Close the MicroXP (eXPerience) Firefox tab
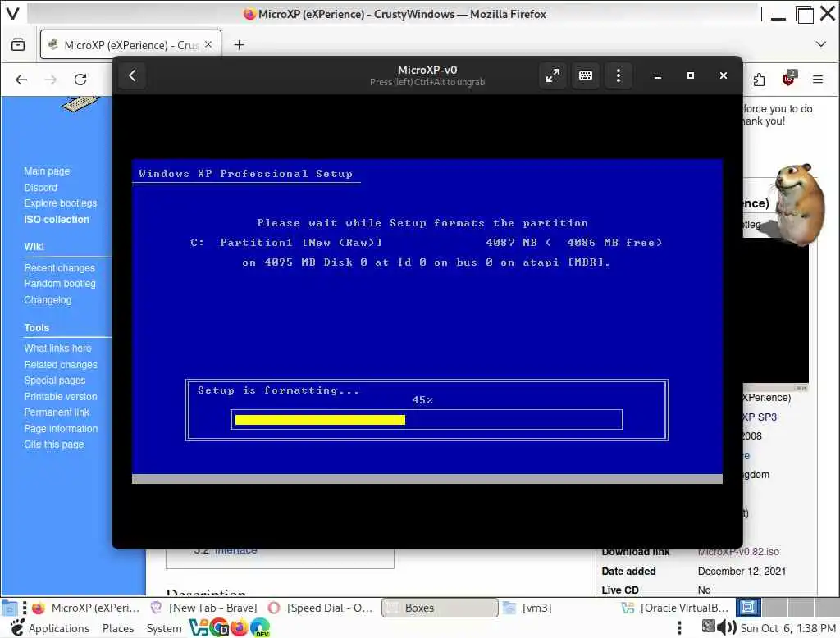This screenshot has width=840, height=638. [208, 44]
